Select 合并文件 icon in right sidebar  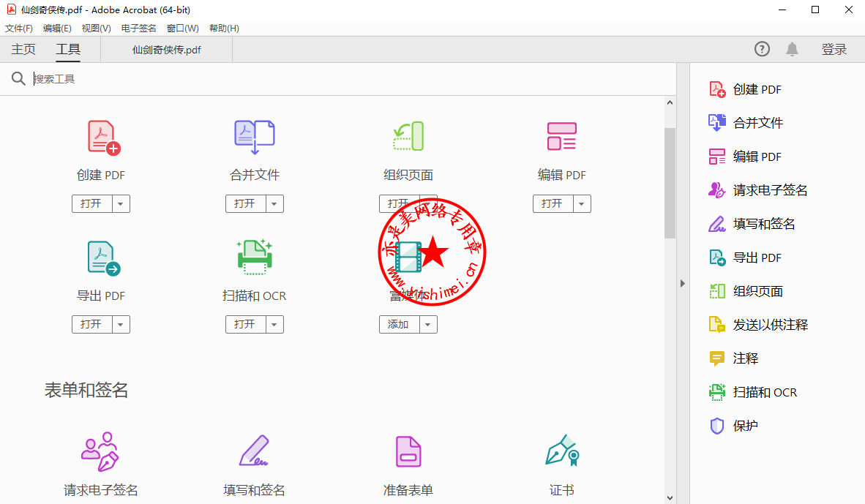(x=717, y=123)
